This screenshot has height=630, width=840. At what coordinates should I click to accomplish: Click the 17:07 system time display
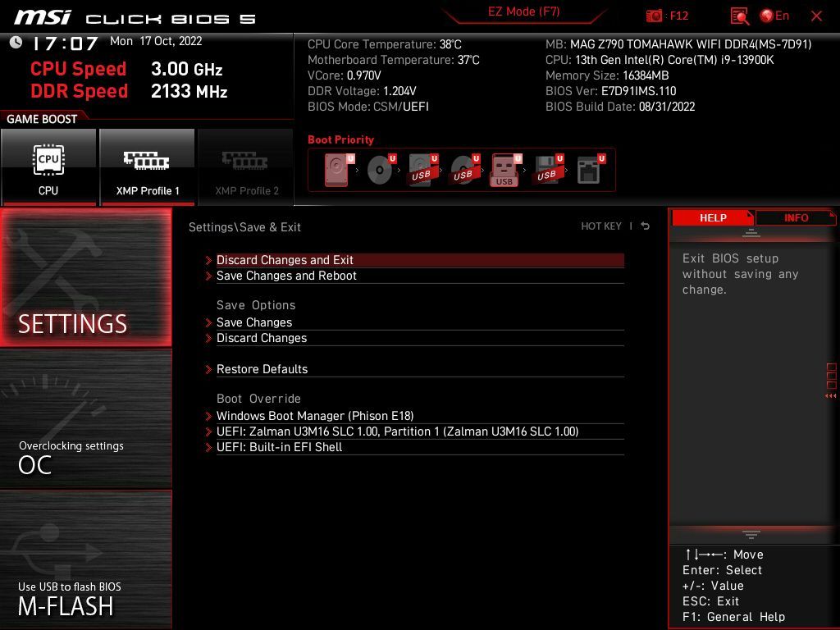[66, 43]
